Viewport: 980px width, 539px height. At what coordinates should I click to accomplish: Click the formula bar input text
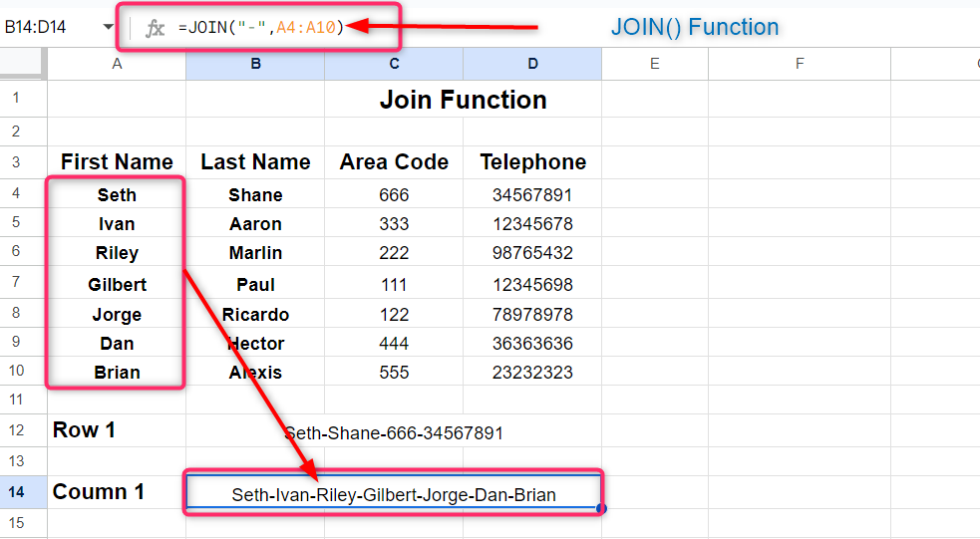point(261,28)
